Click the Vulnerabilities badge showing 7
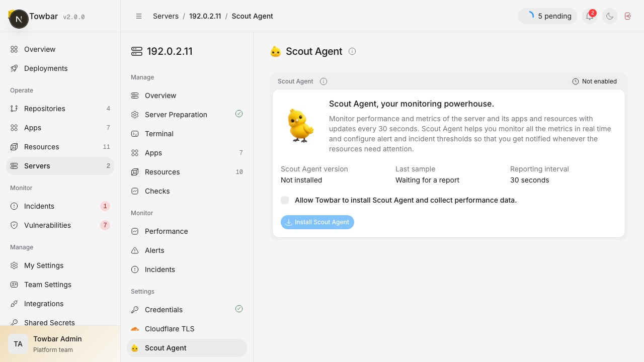Screen dimensions: 644x362 pos(105,225)
